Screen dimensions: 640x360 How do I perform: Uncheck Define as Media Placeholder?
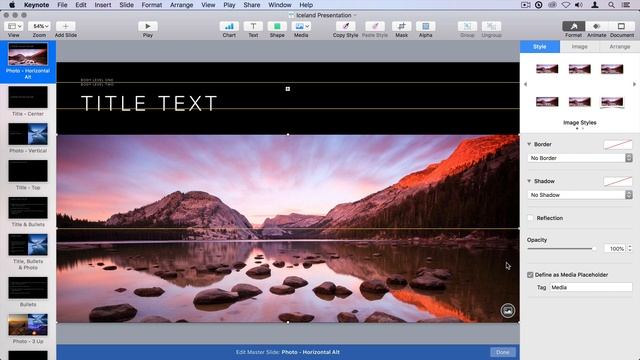click(x=530, y=275)
